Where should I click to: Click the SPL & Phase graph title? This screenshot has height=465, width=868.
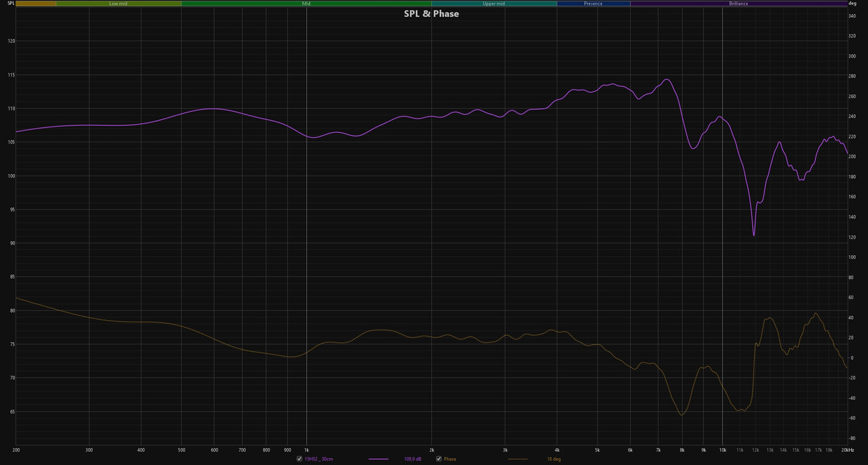click(x=431, y=14)
